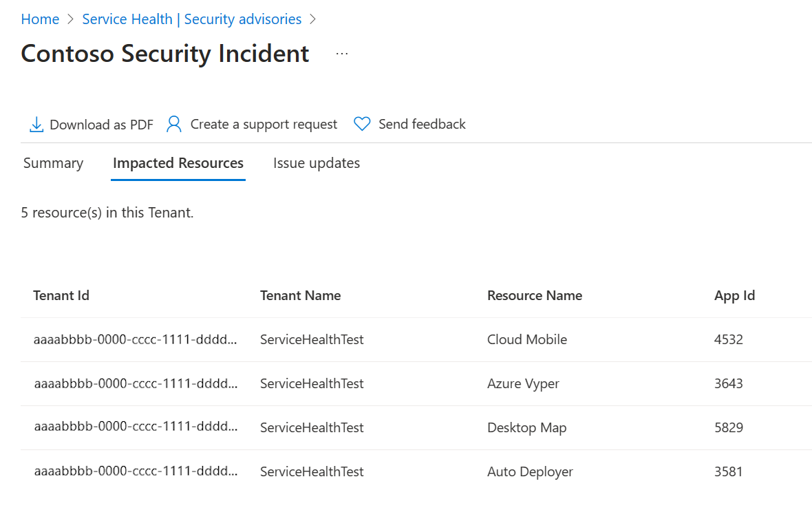
Task: Go to the Home breadcrumb link
Action: point(40,19)
